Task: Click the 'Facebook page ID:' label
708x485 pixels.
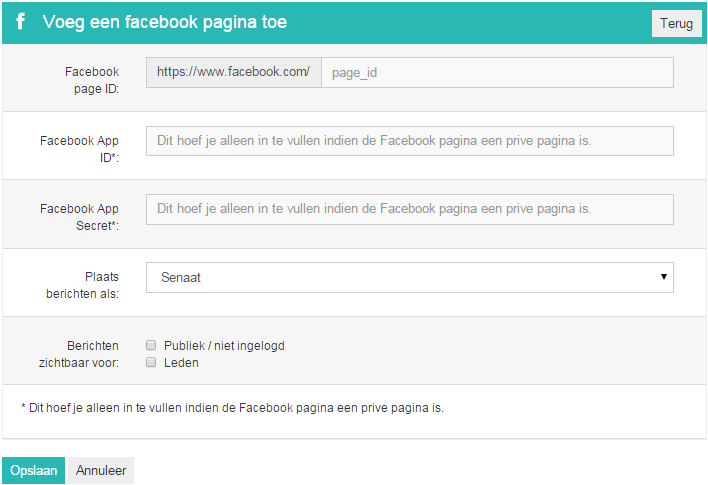Action: pos(92,80)
